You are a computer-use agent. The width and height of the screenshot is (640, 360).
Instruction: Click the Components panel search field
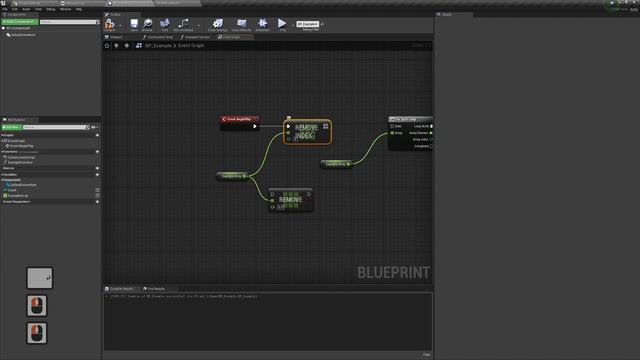coord(68,22)
